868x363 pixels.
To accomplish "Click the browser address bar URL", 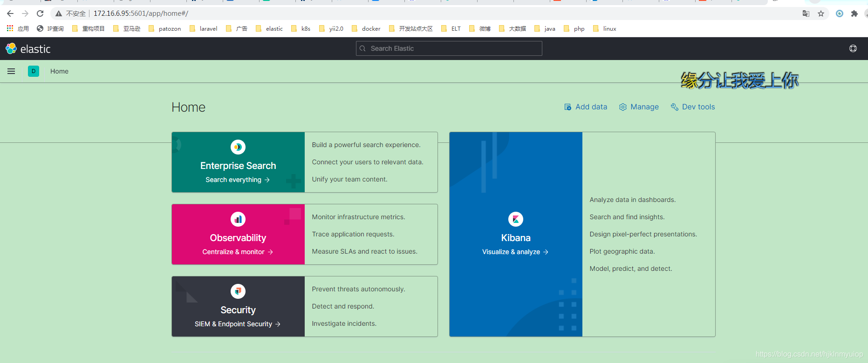I will pos(141,13).
